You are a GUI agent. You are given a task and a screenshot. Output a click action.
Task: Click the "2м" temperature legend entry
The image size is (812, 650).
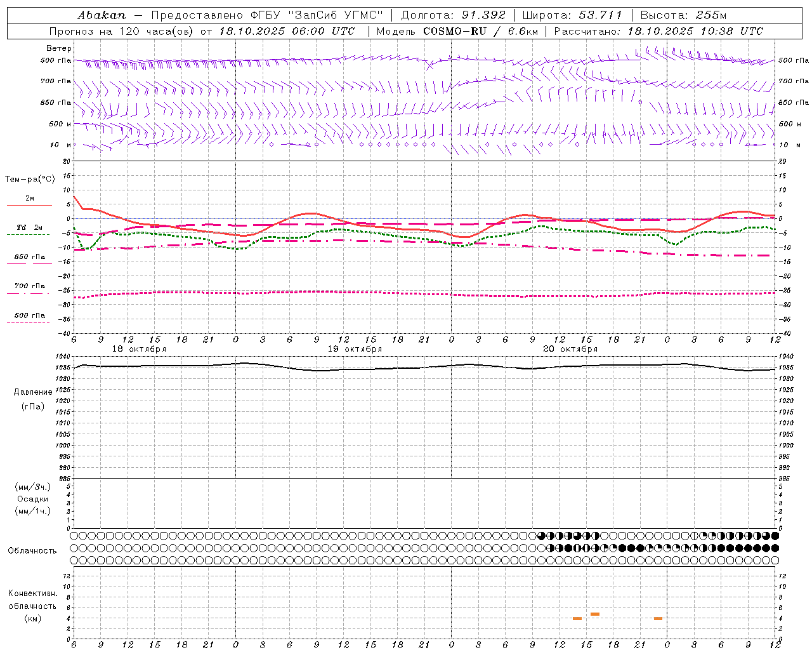click(x=30, y=198)
